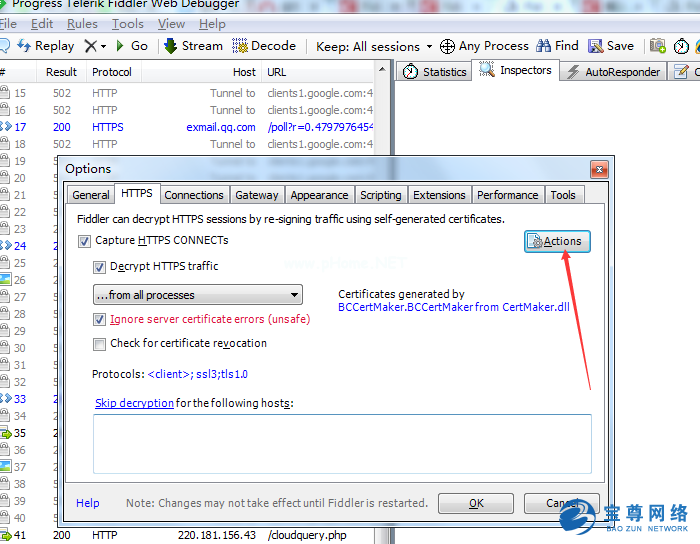Toggle Capture HTTPS CONNECTs checkbox
This screenshot has width=700, height=544.
pos(84,241)
